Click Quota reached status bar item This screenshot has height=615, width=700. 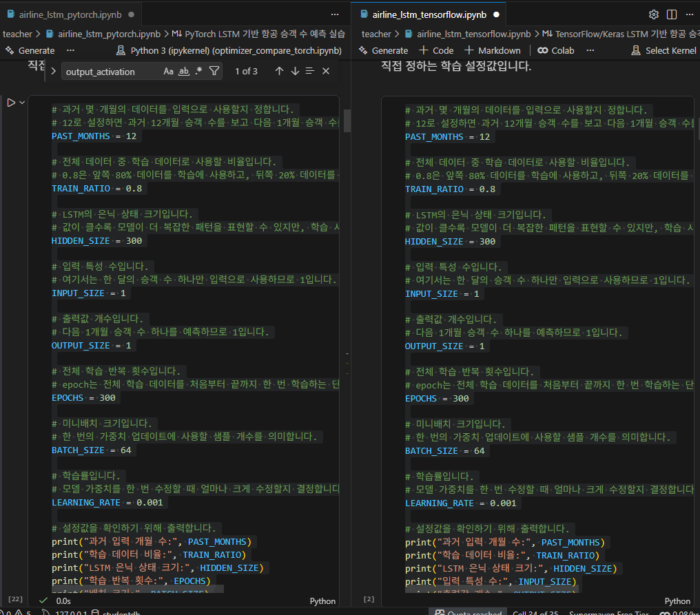[469, 612]
